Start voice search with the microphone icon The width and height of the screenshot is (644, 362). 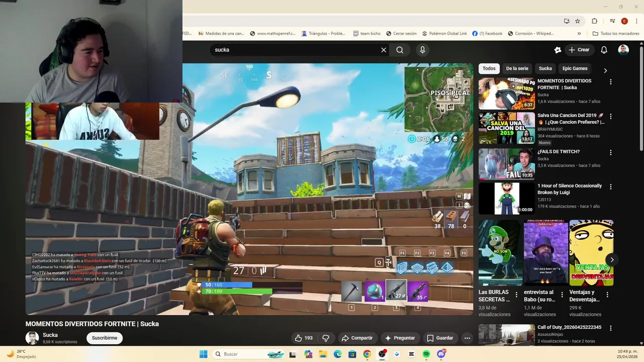point(423,50)
